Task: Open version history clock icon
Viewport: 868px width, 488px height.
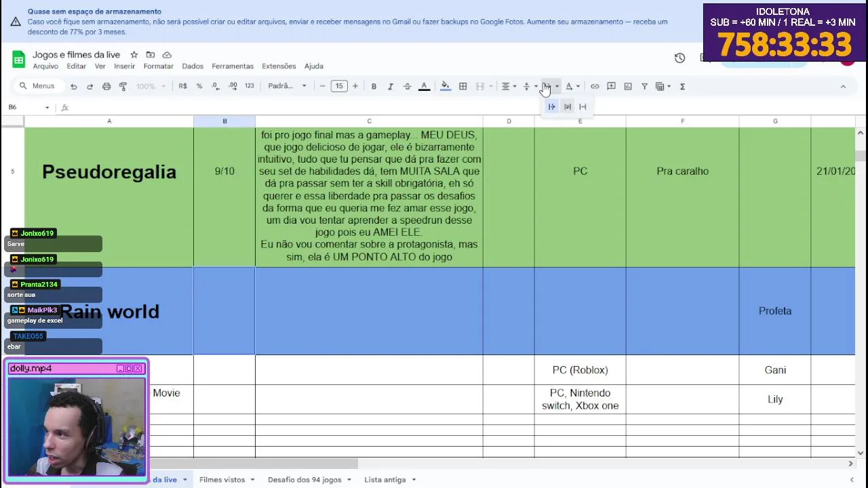Action: (679, 58)
